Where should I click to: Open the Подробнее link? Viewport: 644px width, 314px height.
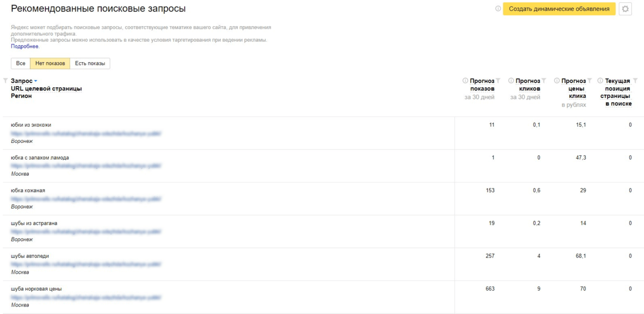click(25, 46)
